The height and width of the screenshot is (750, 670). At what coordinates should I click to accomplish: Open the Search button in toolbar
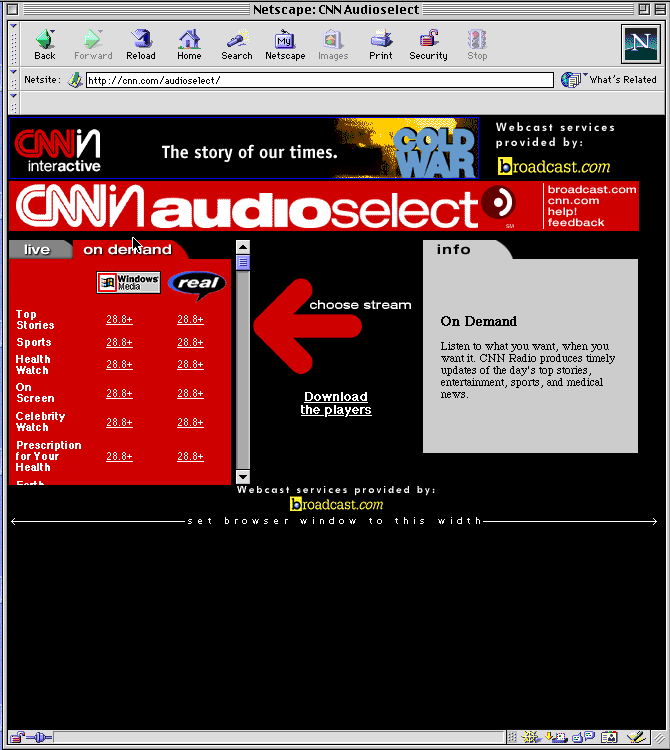pyautogui.click(x=237, y=45)
